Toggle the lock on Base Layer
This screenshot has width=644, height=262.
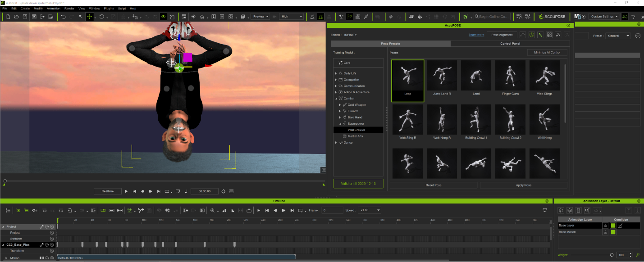(x=605, y=226)
